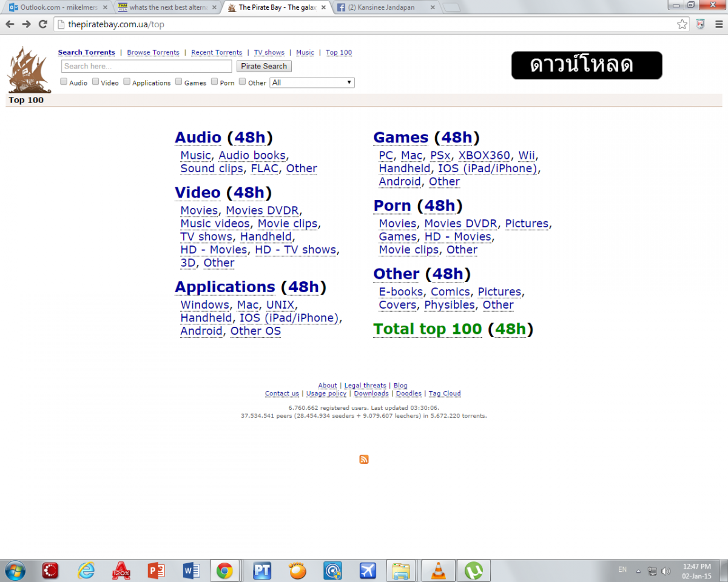728x582 pixels.
Task: Enable the Video search filter checkbox
Action: coord(96,82)
